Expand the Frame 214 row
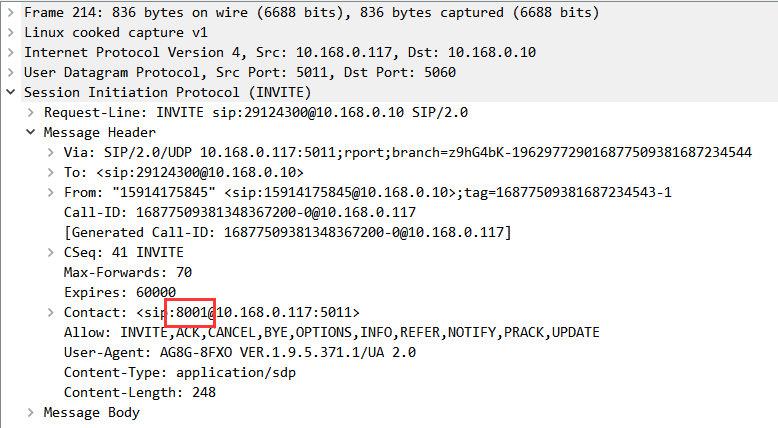The image size is (778, 428). (10, 12)
